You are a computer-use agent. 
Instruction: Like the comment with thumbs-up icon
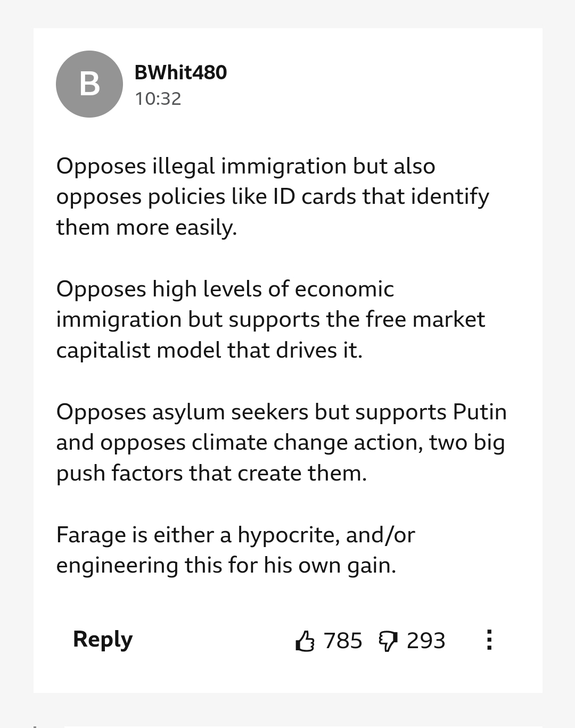(x=305, y=641)
